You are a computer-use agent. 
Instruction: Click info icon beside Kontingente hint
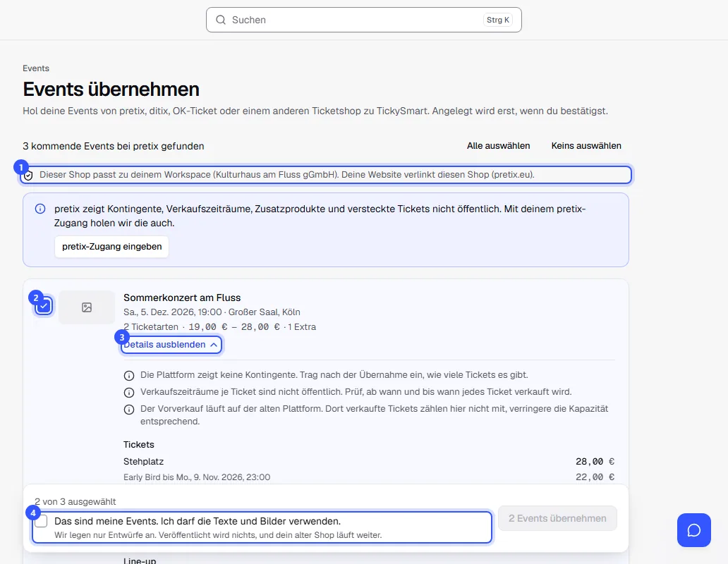(129, 375)
